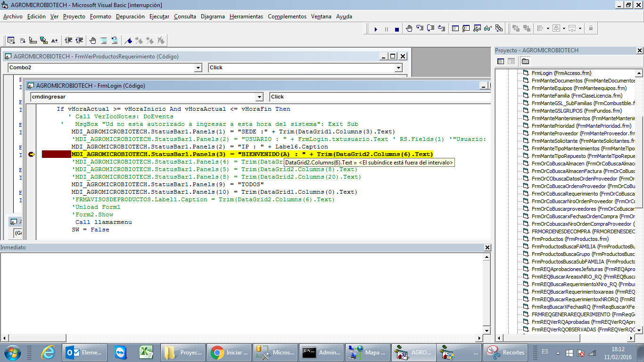Open Click procedure dropdown in FrmVerProductosRequerimiento window

click(x=398, y=68)
